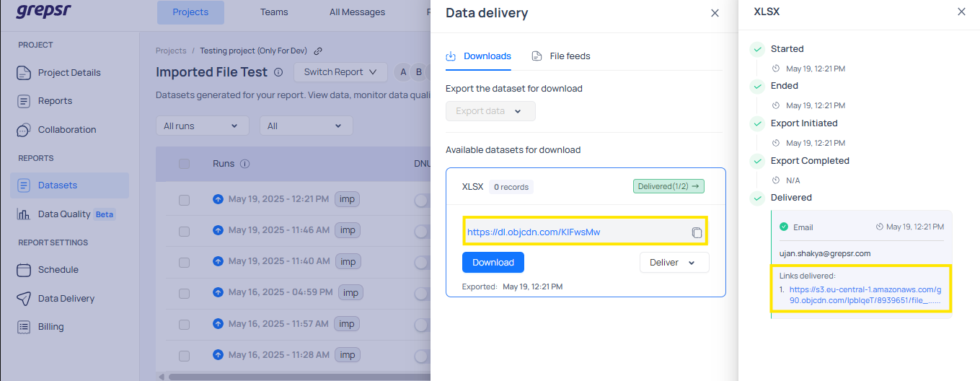Open Schedule calendar icon in sidebar
This screenshot has height=381, width=980.
point(25,270)
